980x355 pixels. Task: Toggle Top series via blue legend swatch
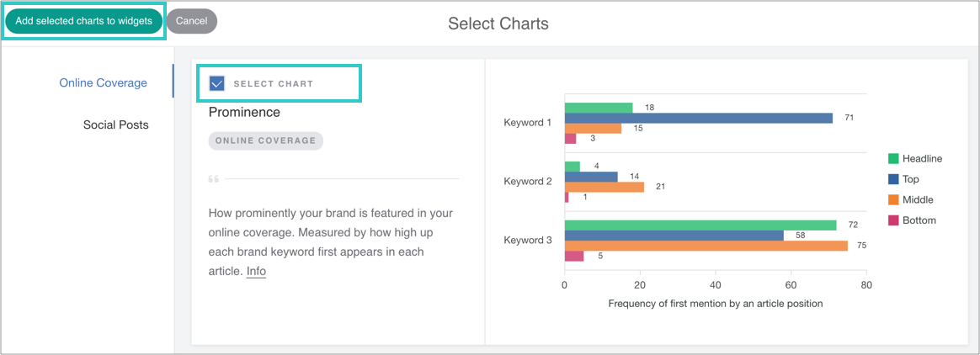tap(894, 179)
